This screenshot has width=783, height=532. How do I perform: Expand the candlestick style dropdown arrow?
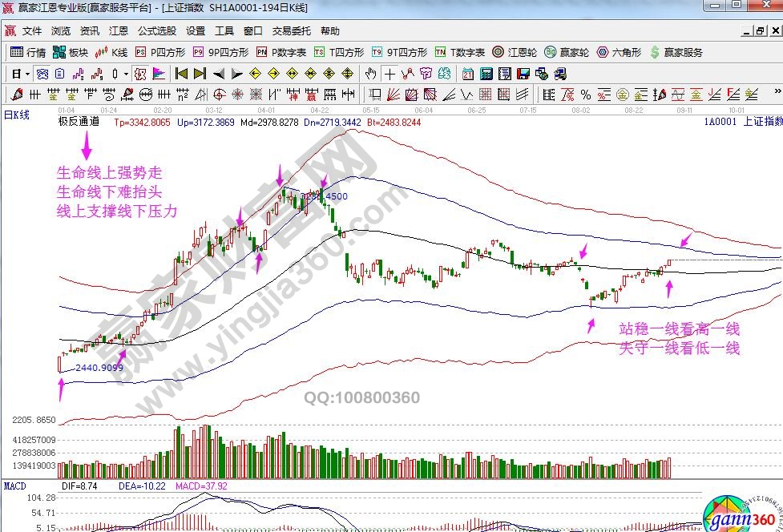pos(126,74)
